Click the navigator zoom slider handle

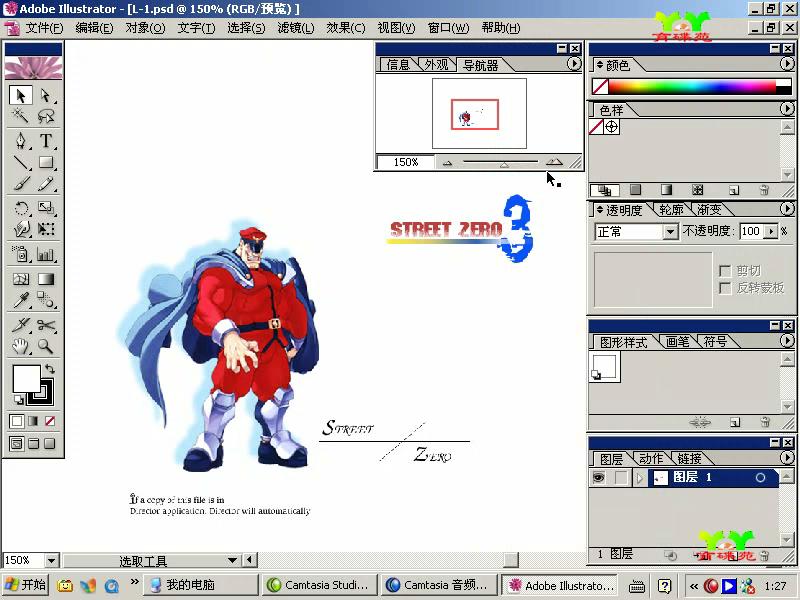pyautogui.click(x=504, y=164)
